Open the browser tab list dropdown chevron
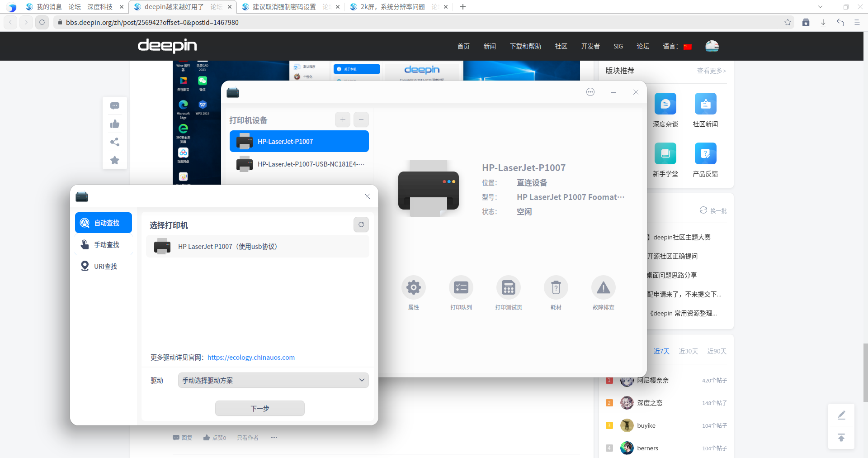The image size is (868, 458). (820, 7)
